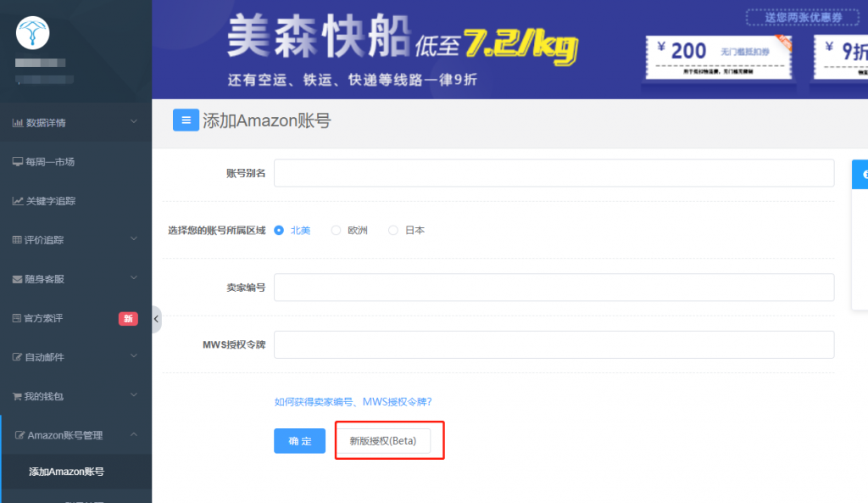Viewport: 868px width, 503px height.
Task: Click the edit icon beside Amazon账号管理
Action: coord(19,435)
